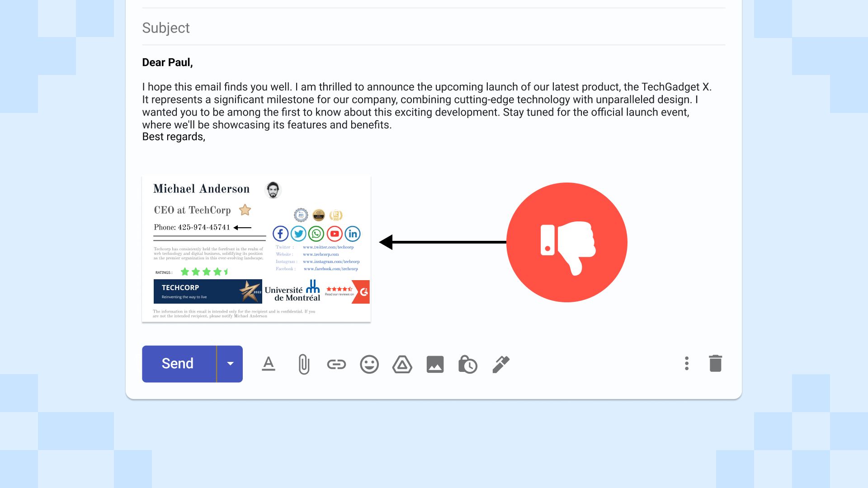Click the LinkedIn icon in the signature
The image size is (868, 488).
tap(353, 234)
